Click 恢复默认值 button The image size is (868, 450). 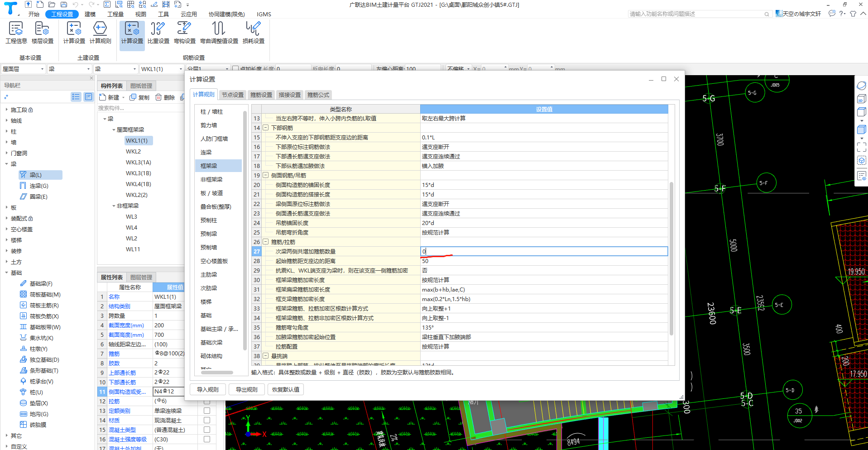click(286, 389)
